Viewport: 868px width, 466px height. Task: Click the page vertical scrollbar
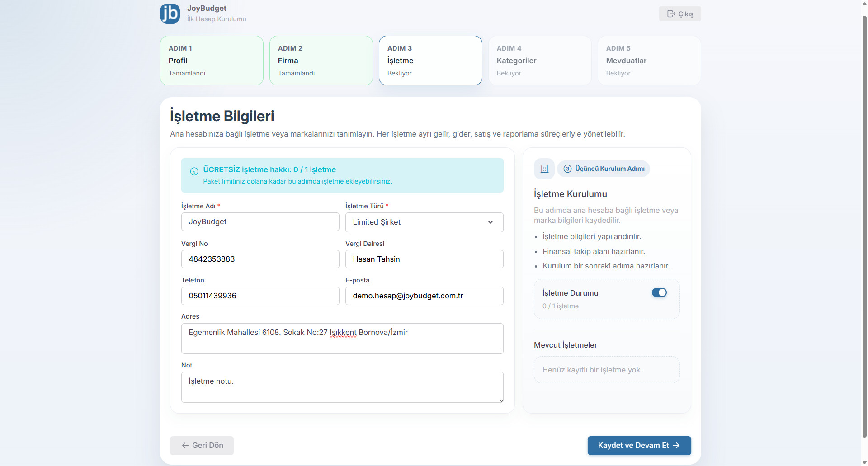[x=864, y=226]
